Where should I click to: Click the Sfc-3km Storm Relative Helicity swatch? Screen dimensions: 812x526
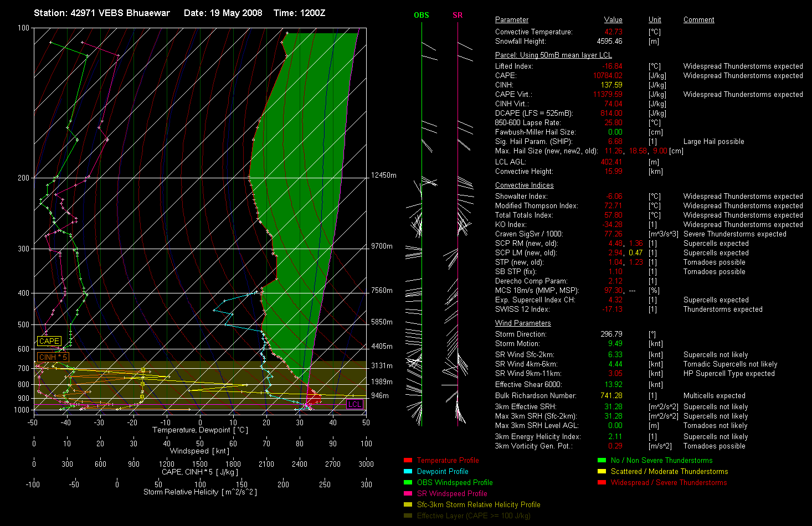coord(408,504)
